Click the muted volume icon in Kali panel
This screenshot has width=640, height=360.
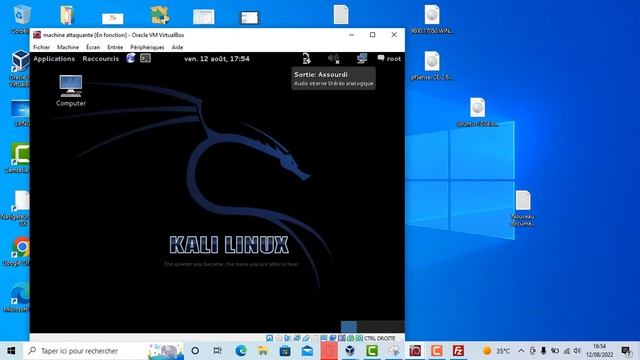[x=334, y=59]
